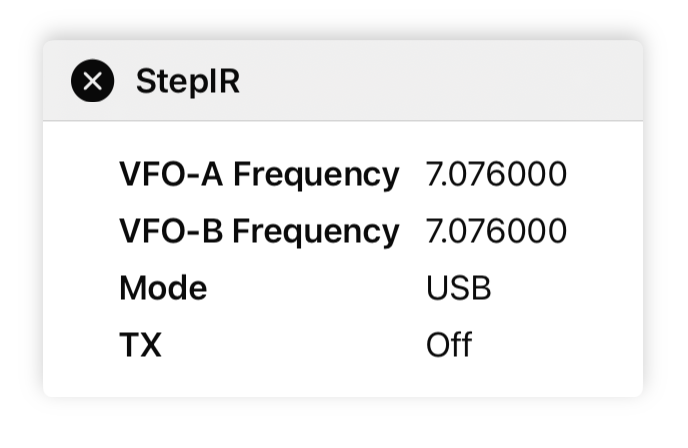Click the "VFO-B" text prefix
688x448 pixels.
point(172,232)
